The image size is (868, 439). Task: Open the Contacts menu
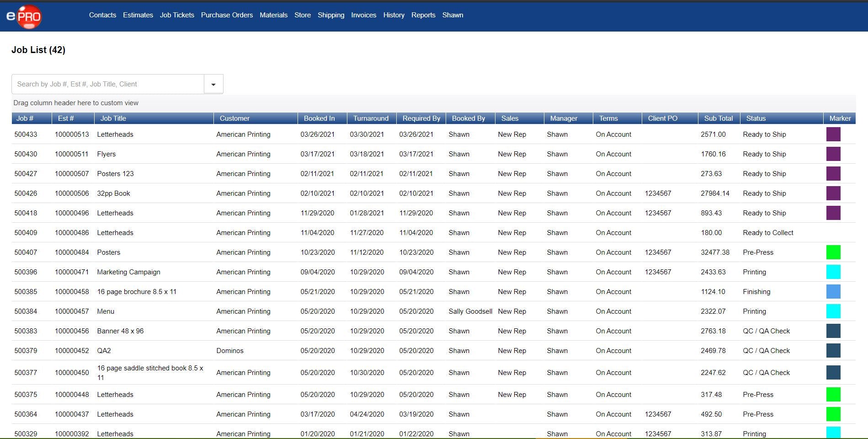(102, 15)
